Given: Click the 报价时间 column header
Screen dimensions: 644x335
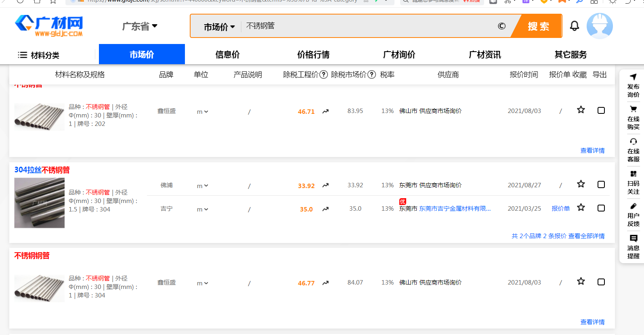Looking at the screenshot, I should (524, 75).
